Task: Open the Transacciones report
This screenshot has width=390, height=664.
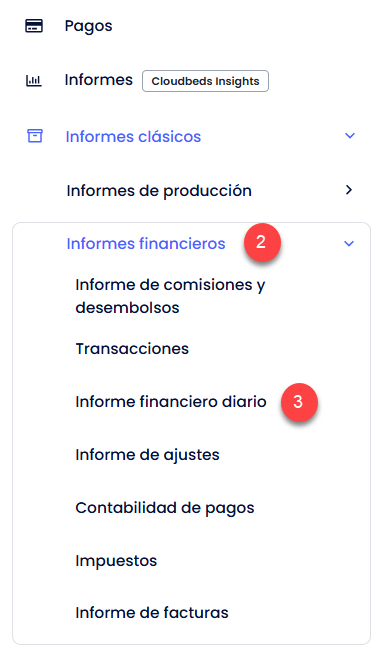Action: point(132,349)
